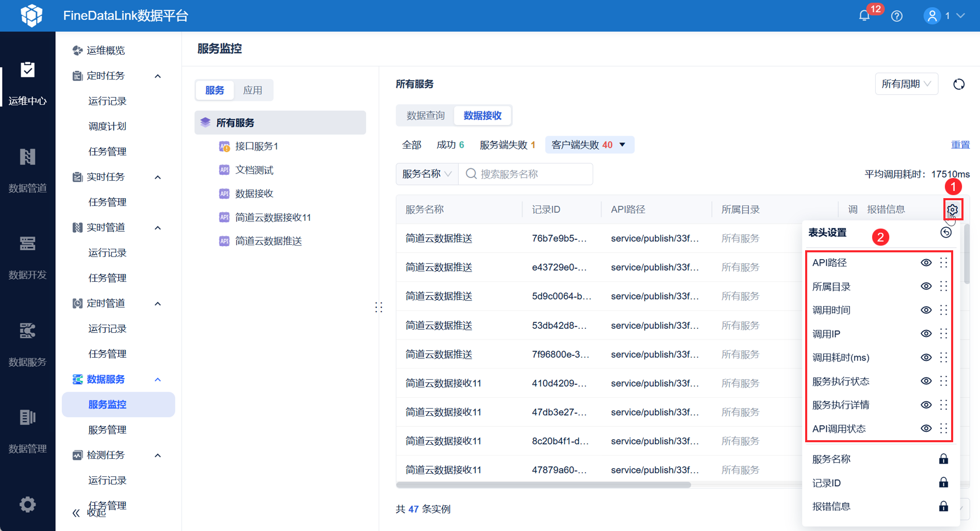Click the drag handle for 调用时间 column
Screen dimensions: 980x531
click(x=943, y=310)
